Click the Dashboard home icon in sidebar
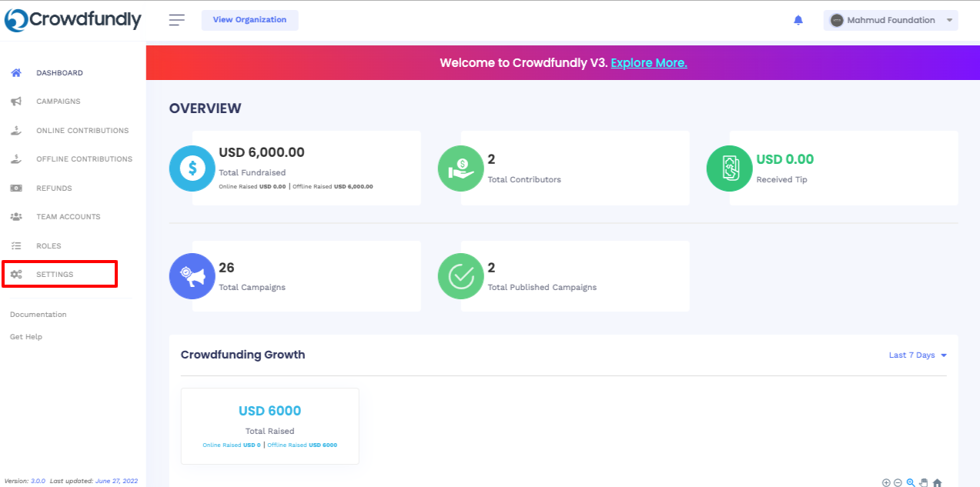The image size is (980, 487). 16,72
